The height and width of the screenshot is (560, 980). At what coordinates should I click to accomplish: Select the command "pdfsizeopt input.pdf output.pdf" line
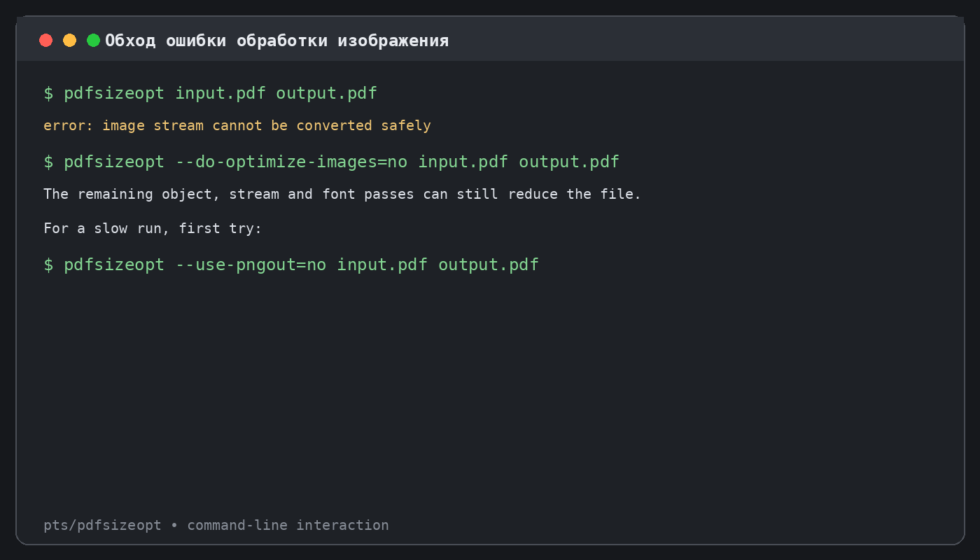click(x=211, y=93)
